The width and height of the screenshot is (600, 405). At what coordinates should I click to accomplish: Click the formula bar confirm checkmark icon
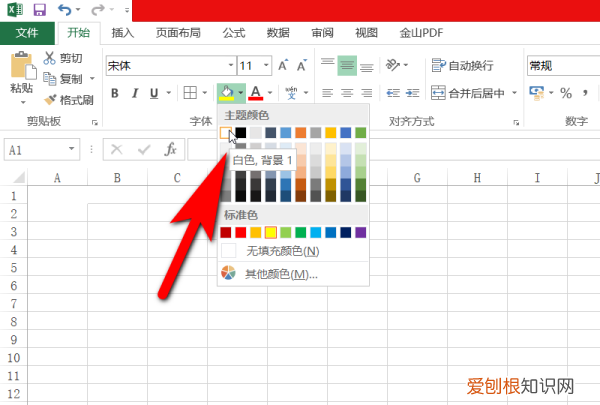click(144, 149)
